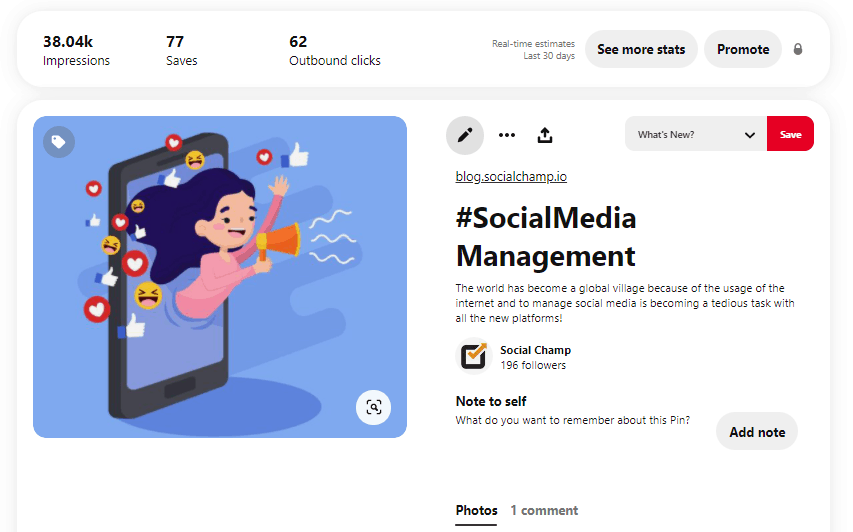853x532 pixels.
Task: Open the three-dot more options menu
Action: (507, 135)
